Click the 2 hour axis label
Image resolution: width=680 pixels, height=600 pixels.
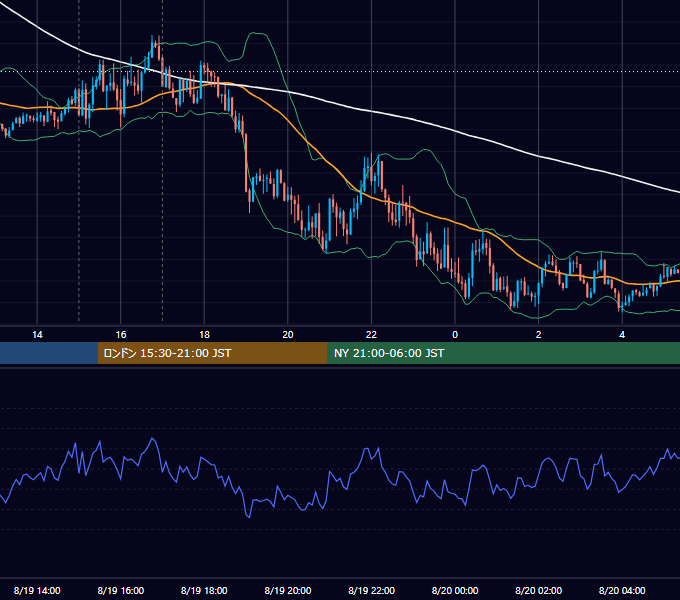pos(539,335)
